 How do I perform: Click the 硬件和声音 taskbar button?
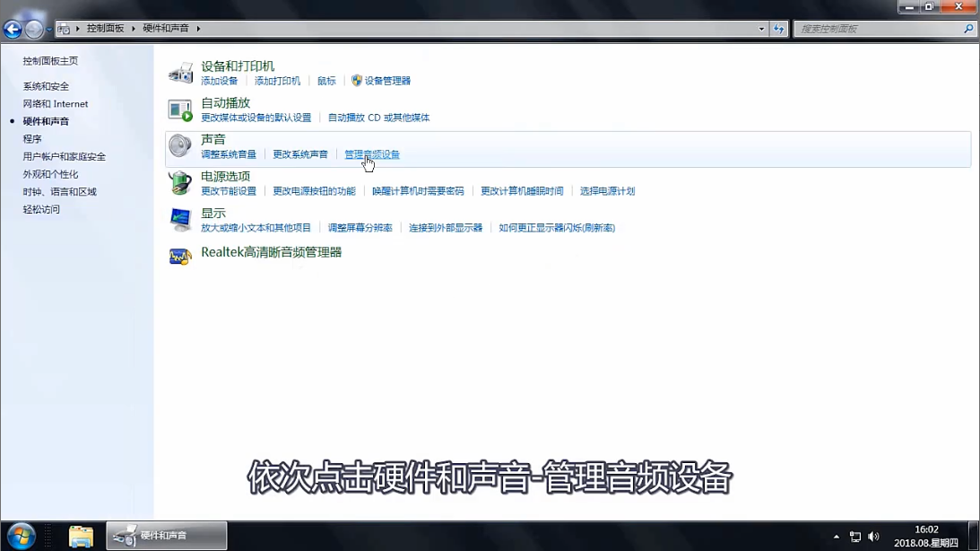click(x=166, y=536)
